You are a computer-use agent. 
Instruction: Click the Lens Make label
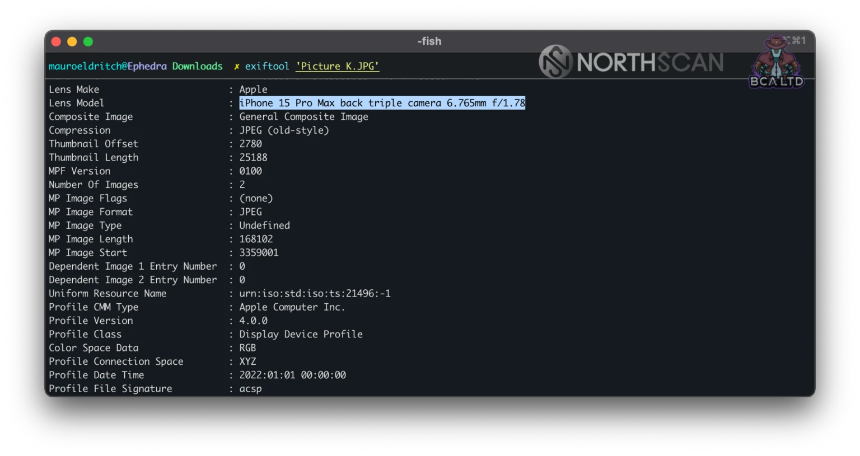(x=74, y=89)
